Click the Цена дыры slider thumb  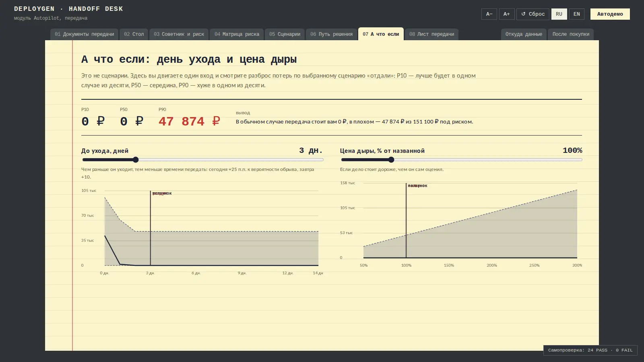pos(391,160)
